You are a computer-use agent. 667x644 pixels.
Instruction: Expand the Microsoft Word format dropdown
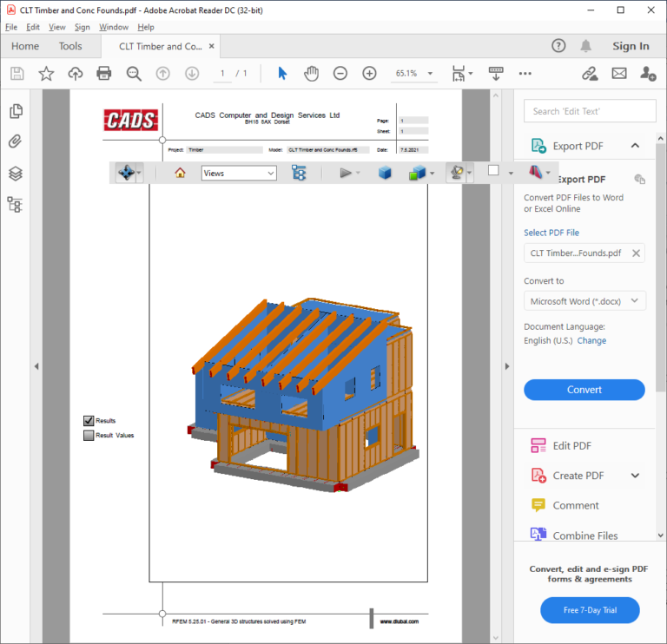(x=584, y=301)
